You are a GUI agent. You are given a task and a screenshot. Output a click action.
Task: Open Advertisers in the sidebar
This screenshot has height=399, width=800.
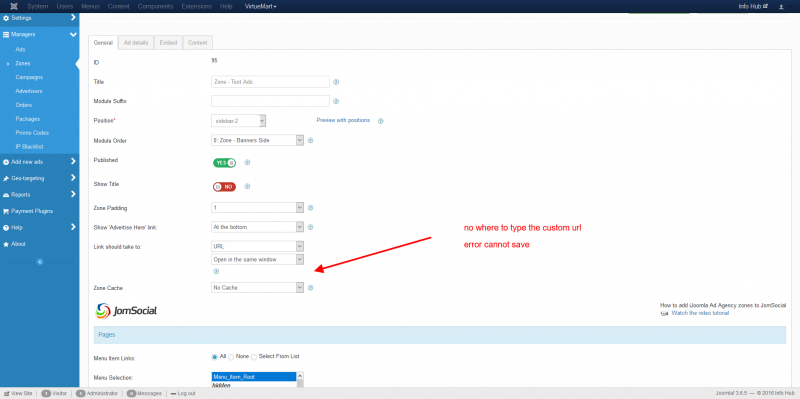29,91
